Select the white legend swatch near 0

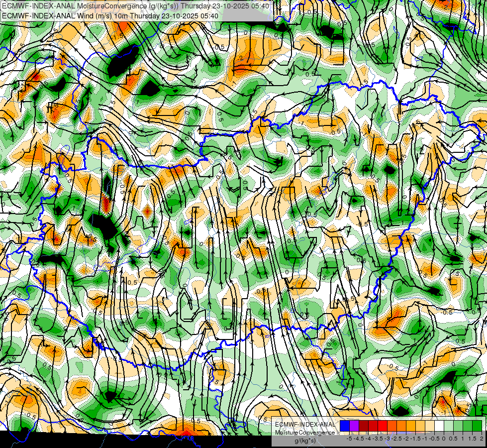439,426
